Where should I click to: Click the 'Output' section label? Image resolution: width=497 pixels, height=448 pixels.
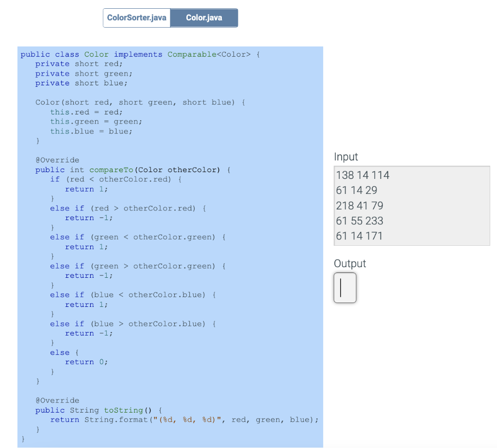[349, 263]
